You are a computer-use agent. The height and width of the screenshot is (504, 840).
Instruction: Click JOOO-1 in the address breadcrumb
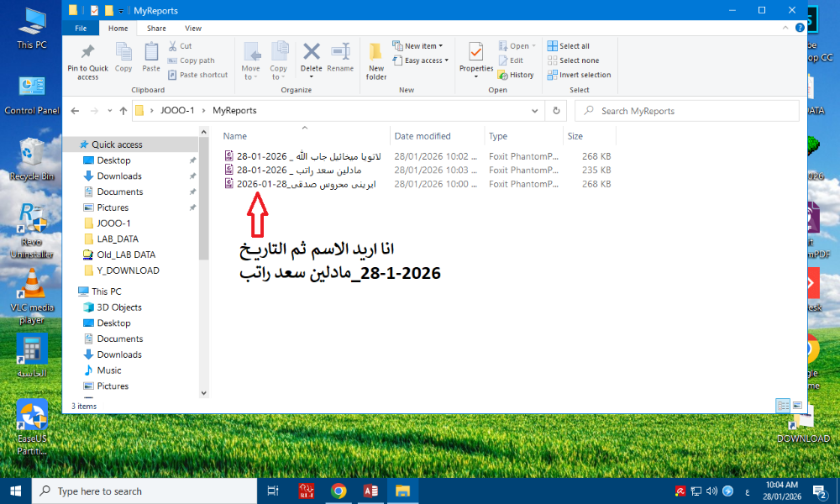177,110
